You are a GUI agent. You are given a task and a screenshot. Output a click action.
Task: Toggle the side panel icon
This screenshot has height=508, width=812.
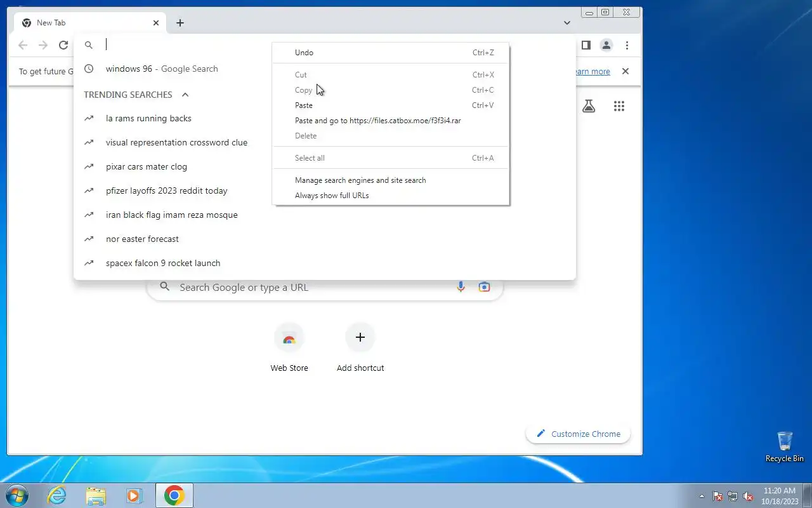pos(586,45)
